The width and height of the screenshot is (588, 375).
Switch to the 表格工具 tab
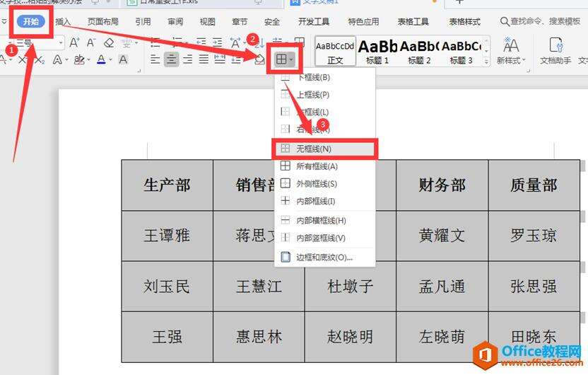click(413, 22)
